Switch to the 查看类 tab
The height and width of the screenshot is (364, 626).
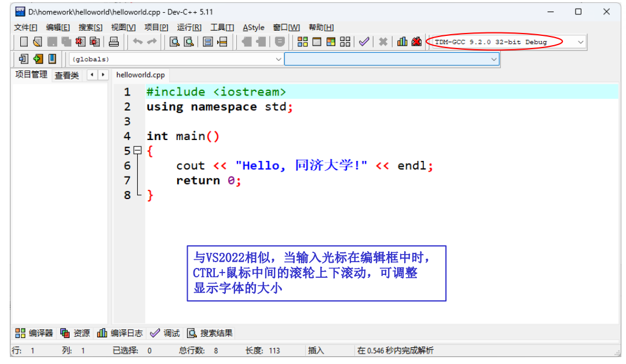click(x=67, y=75)
